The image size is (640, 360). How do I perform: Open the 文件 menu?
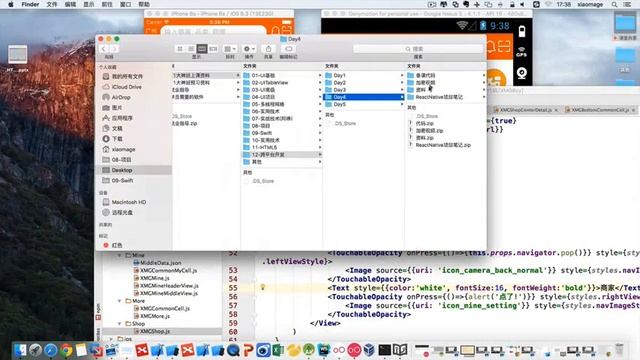[x=52, y=4]
